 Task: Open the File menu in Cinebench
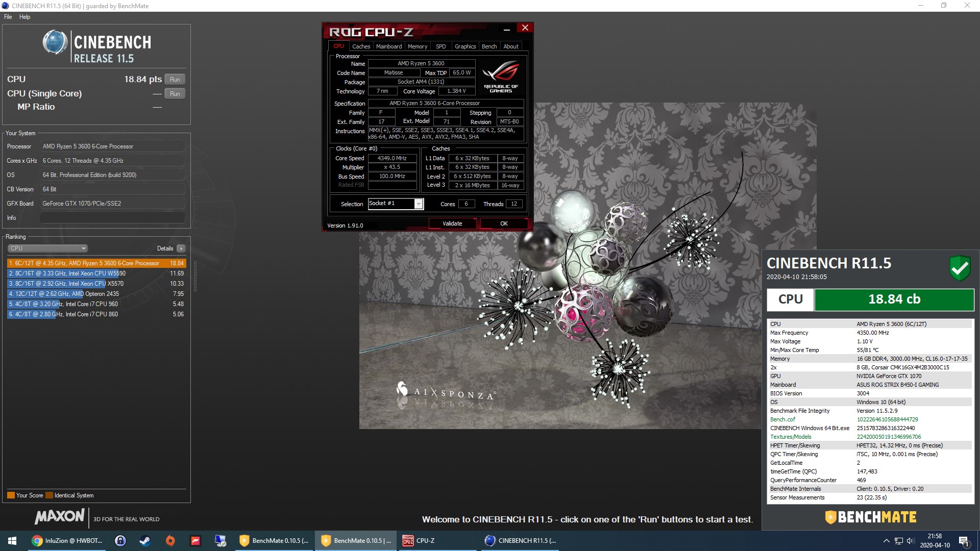pyautogui.click(x=8, y=17)
